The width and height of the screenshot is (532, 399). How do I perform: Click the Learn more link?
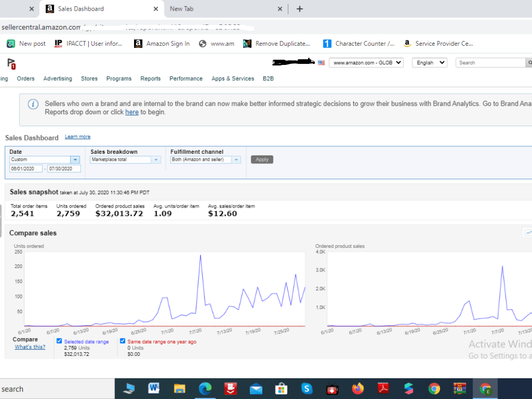click(x=78, y=137)
